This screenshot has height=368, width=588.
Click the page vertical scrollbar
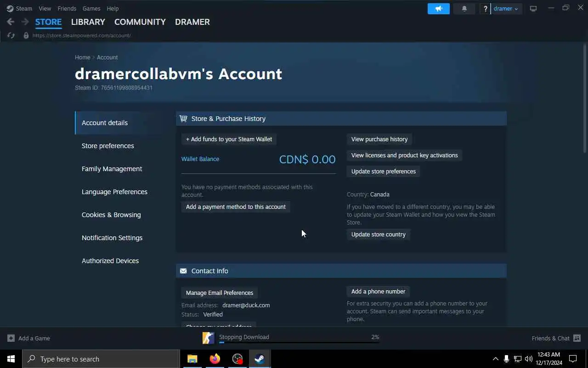click(x=585, y=99)
